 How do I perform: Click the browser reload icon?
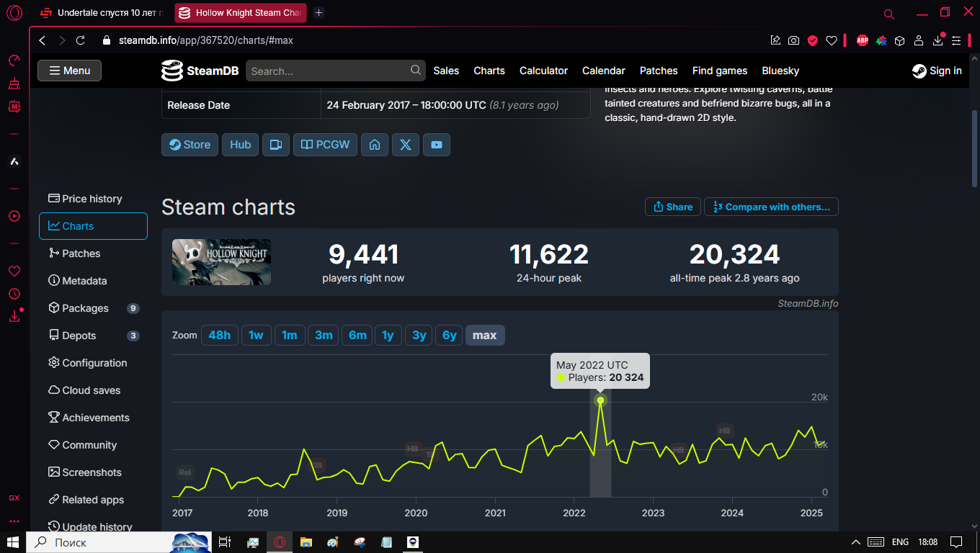[x=81, y=40]
